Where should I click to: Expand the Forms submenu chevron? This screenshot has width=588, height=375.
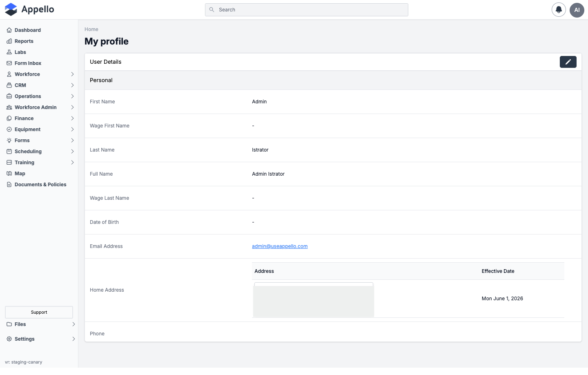pos(72,141)
